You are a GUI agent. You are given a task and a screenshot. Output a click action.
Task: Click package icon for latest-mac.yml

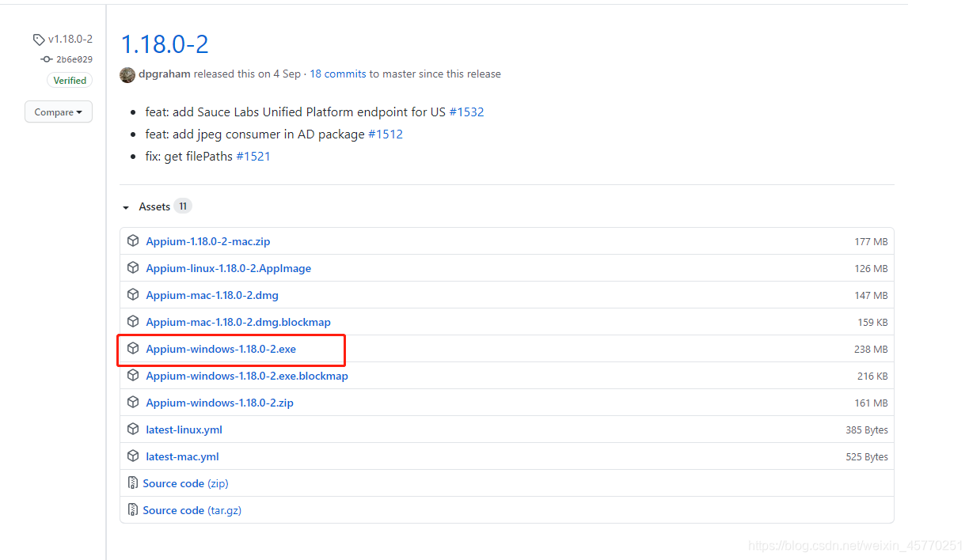point(133,456)
